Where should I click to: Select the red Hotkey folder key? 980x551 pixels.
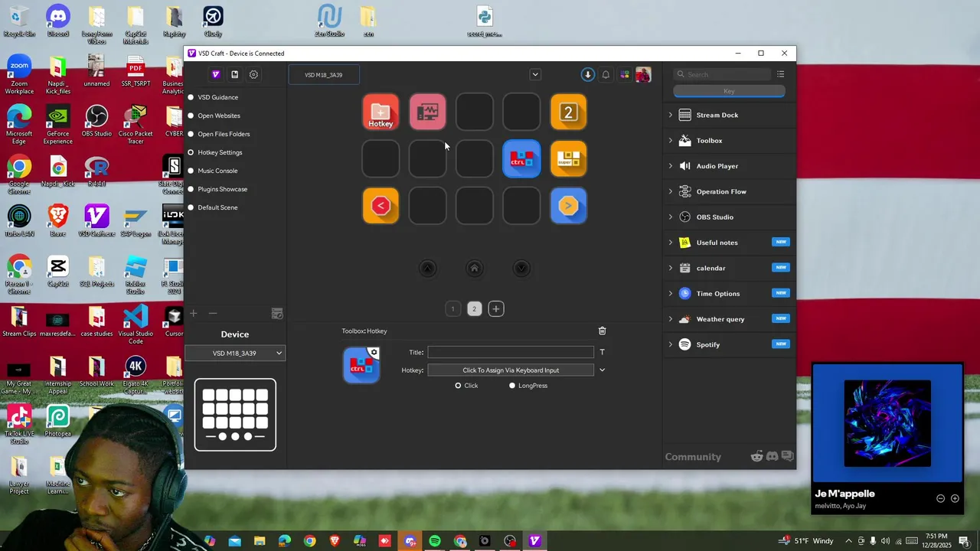pyautogui.click(x=381, y=112)
